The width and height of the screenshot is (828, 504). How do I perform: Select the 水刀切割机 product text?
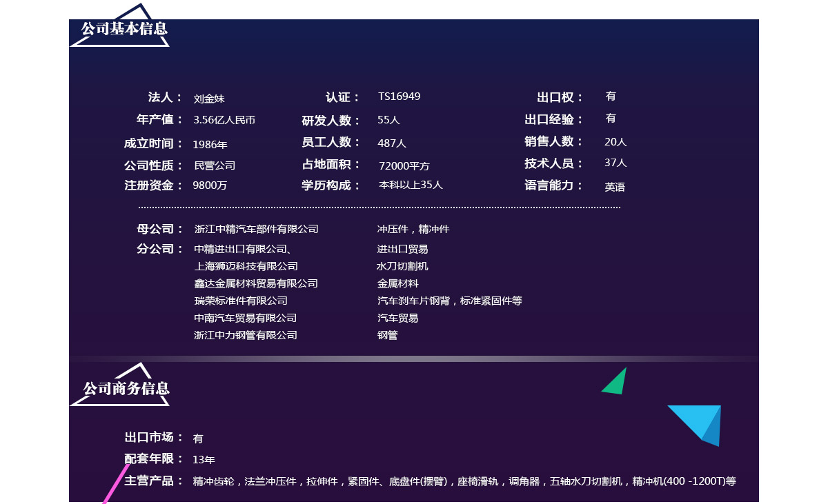click(402, 266)
